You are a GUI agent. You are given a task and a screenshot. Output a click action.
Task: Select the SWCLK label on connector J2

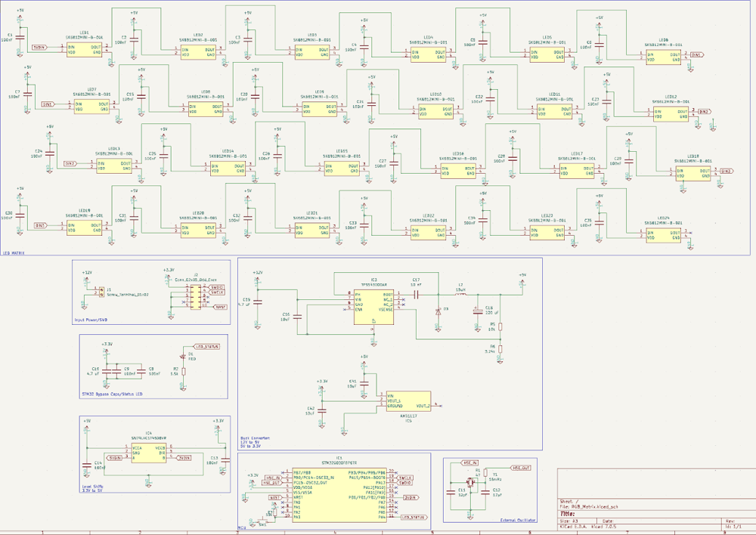218,292
